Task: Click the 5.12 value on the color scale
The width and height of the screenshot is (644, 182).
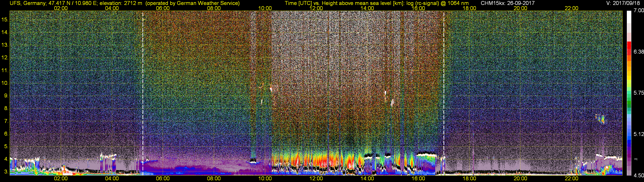Action: pyautogui.click(x=639, y=134)
